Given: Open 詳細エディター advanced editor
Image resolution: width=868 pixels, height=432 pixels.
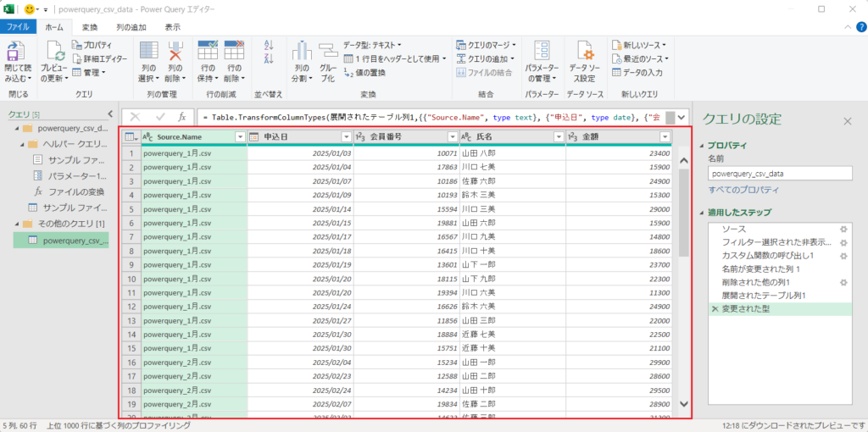Looking at the screenshot, I should 99,58.
